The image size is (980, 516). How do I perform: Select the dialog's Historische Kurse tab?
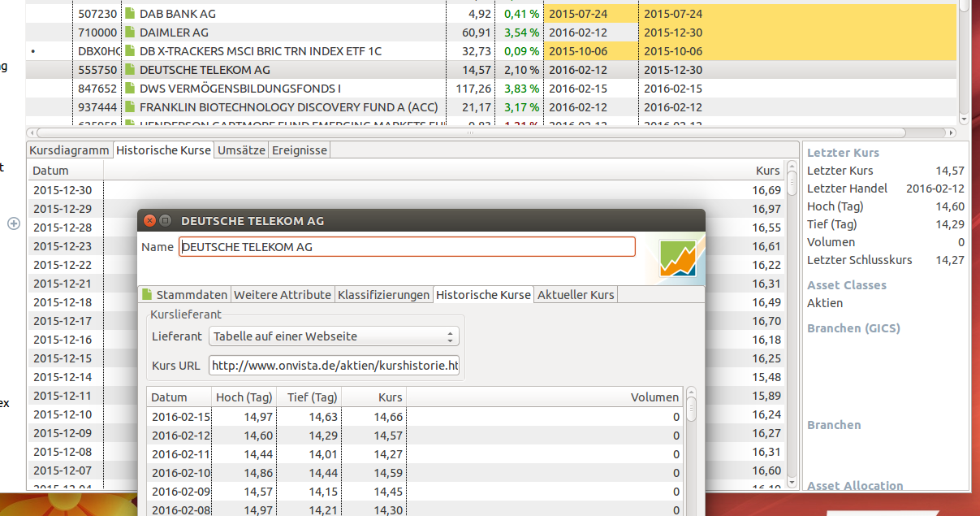(483, 294)
